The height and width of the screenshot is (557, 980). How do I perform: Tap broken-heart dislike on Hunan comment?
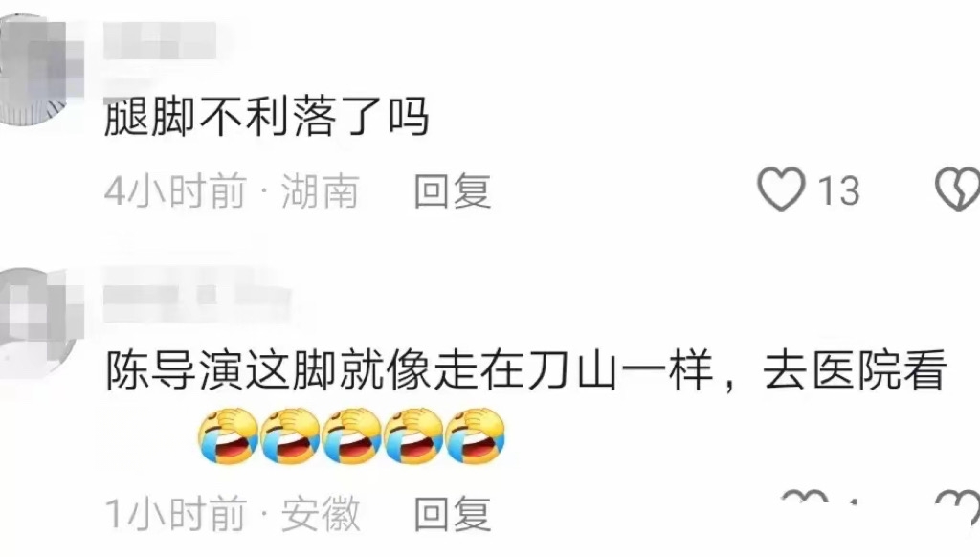point(957,189)
